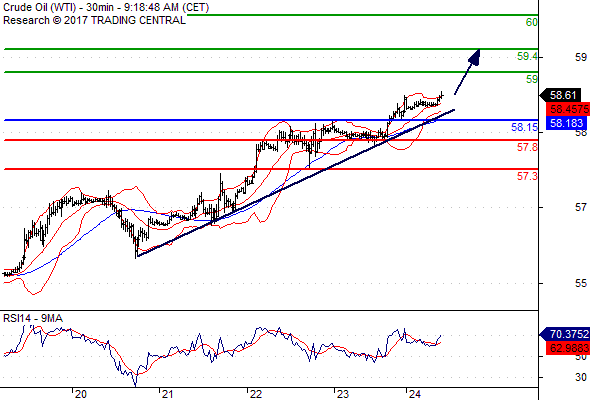Click the RSI value tag 70.3752

[565, 334]
